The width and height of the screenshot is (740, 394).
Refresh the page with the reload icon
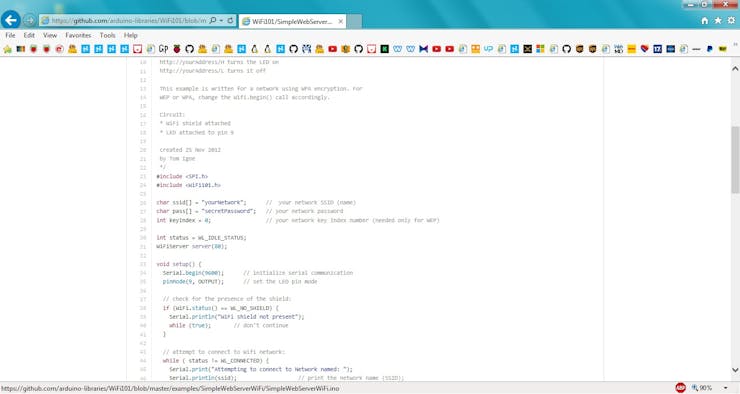(230, 21)
